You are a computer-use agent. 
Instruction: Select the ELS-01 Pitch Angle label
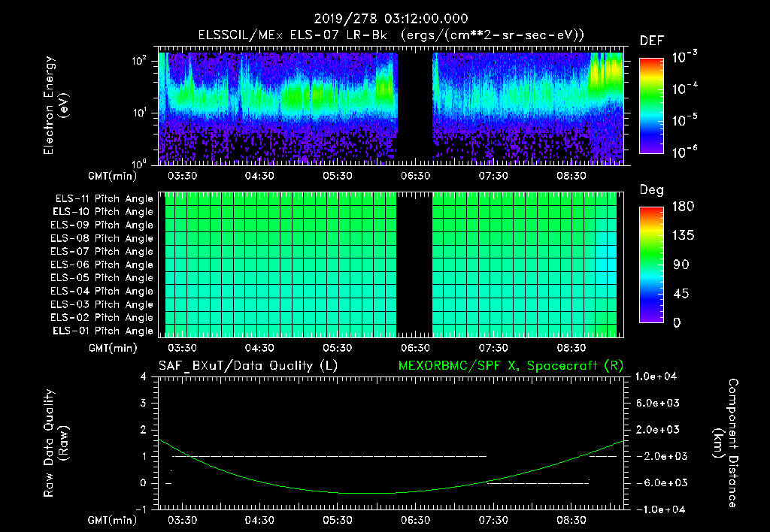pyautogui.click(x=102, y=331)
